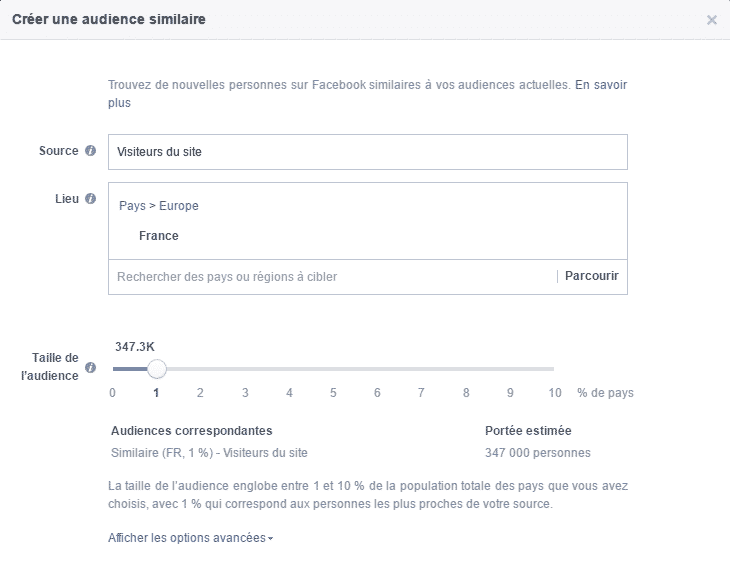Viewport: 730px width, 575px height.
Task: Click the country or region search field
Action: (330, 276)
